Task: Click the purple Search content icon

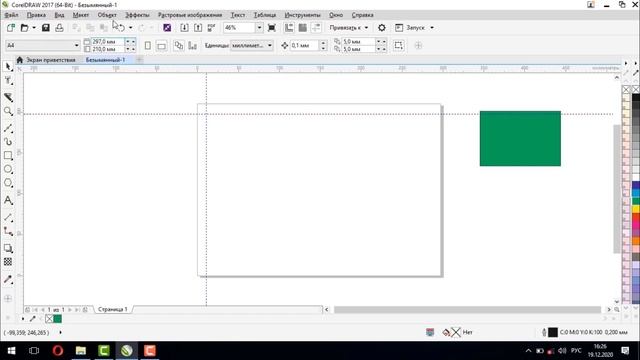Action: 167,28
